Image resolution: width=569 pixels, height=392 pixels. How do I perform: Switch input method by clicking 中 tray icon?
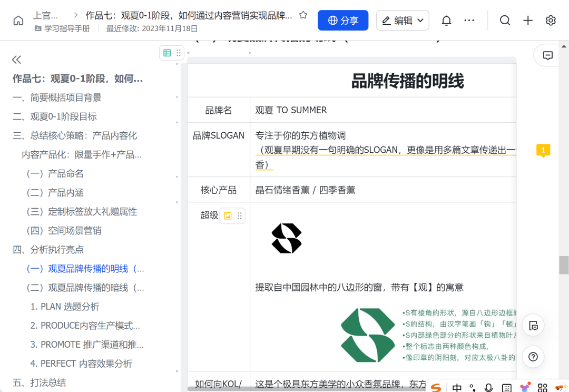(x=456, y=387)
